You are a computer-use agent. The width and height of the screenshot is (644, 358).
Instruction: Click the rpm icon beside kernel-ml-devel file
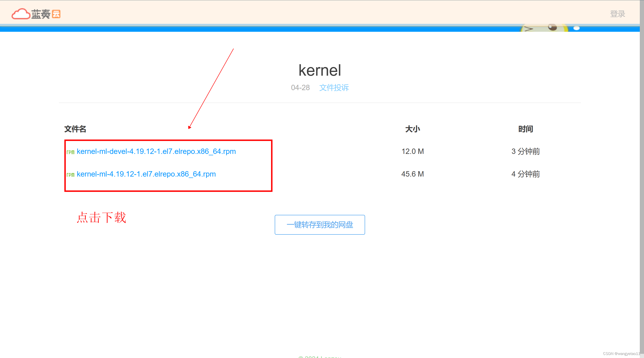(70, 152)
